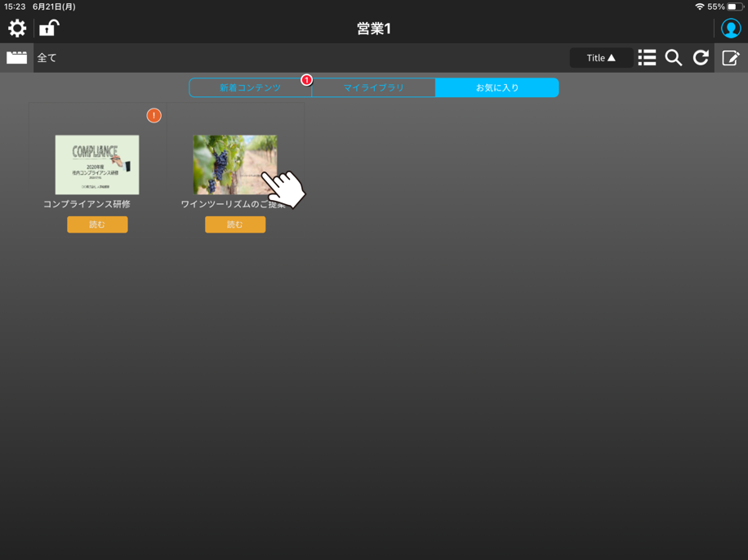Viewport: 748px width, 560px height.
Task: Expand the 全て category filter
Action: [x=47, y=58]
